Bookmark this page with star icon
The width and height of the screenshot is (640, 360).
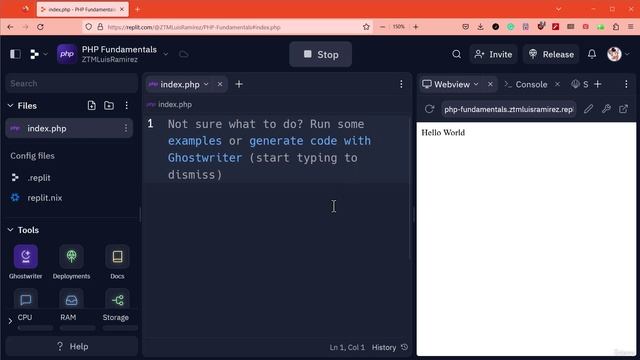[x=366, y=27]
